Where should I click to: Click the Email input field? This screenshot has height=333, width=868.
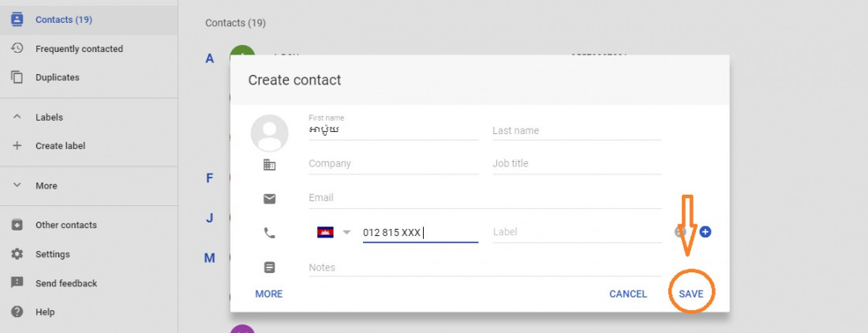pyautogui.click(x=485, y=198)
